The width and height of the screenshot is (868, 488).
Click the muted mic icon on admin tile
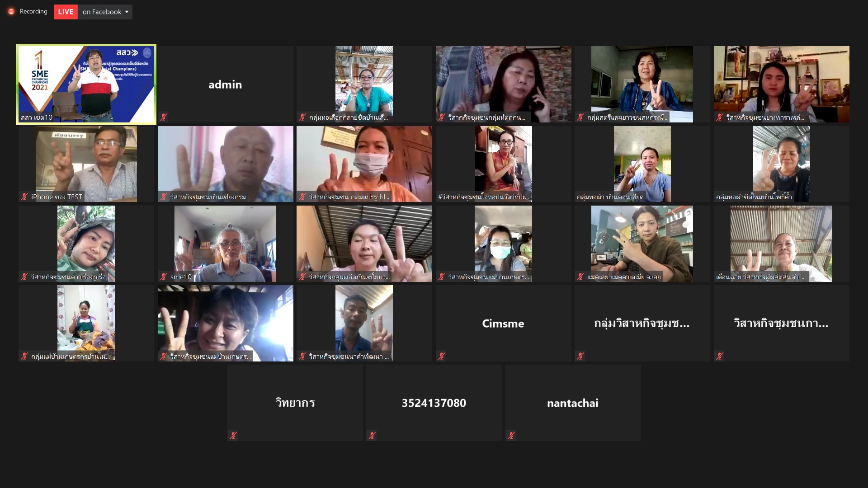pyautogui.click(x=164, y=117)
